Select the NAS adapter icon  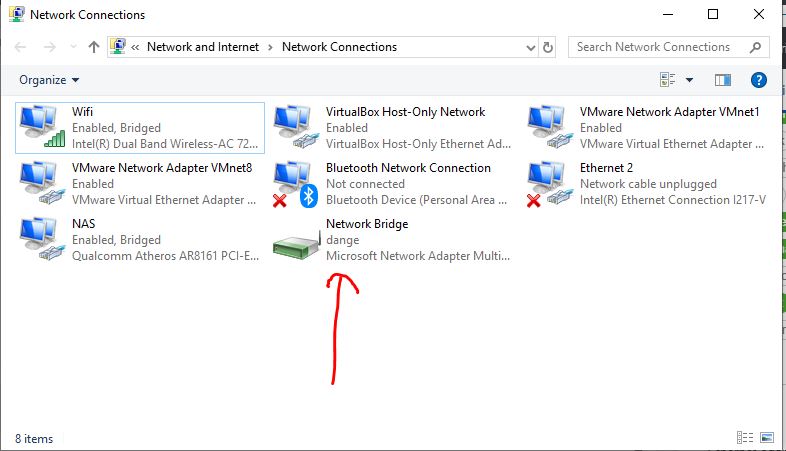(42, 239)
